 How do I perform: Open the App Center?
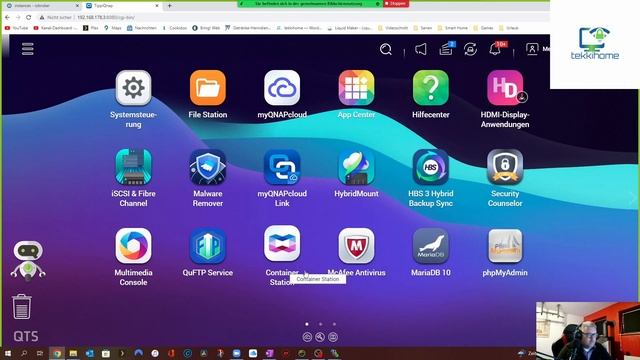point(356,88)
